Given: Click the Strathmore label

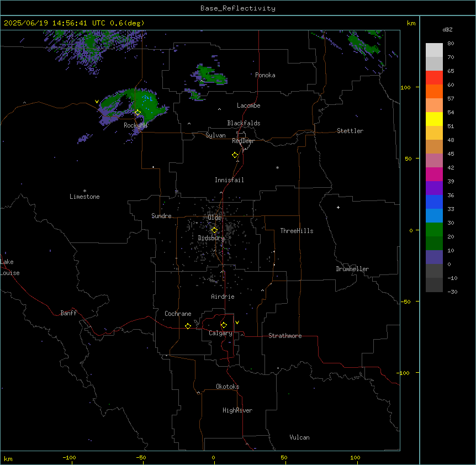Looking at the screenshot, I should pos(285,336).
